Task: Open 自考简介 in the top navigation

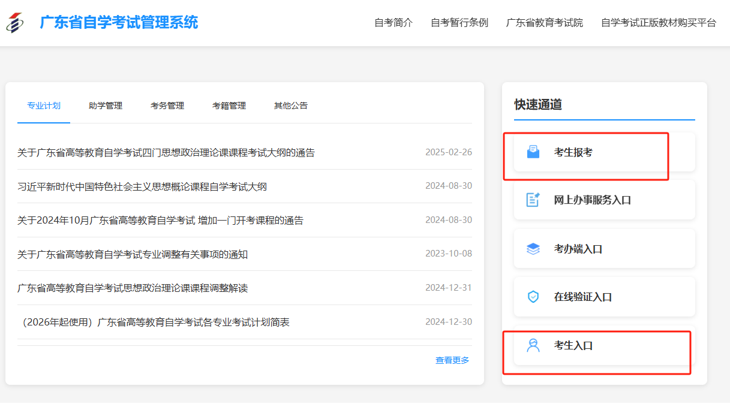Action: 393,22
